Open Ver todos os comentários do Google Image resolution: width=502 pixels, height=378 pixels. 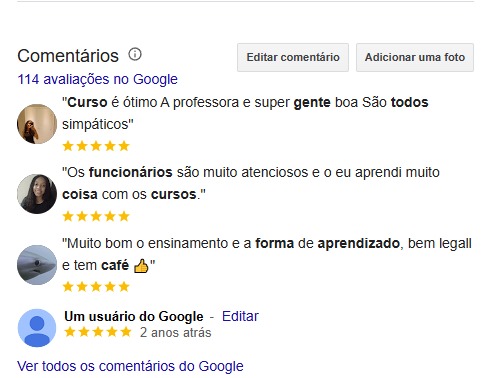[x=130, y=366]
